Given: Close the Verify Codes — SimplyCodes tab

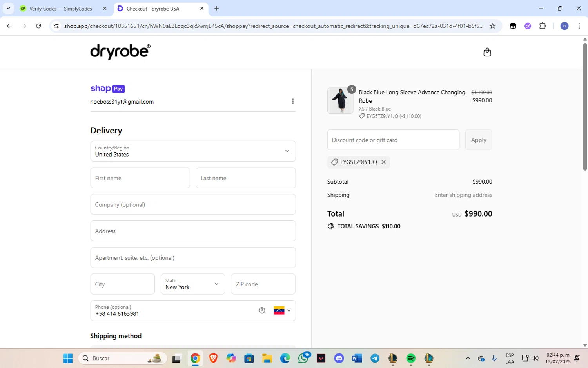Looking at the screenshot, I should point(105,9).
